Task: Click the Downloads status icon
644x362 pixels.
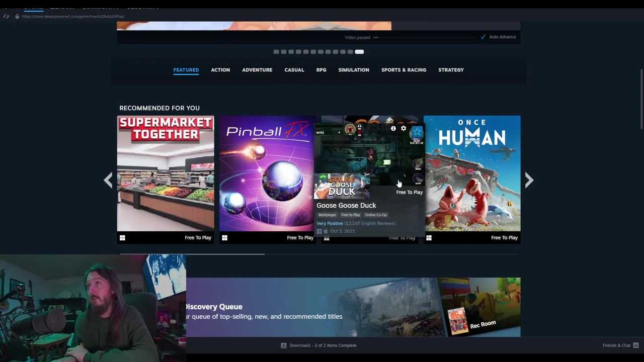Action: point(283,345)
